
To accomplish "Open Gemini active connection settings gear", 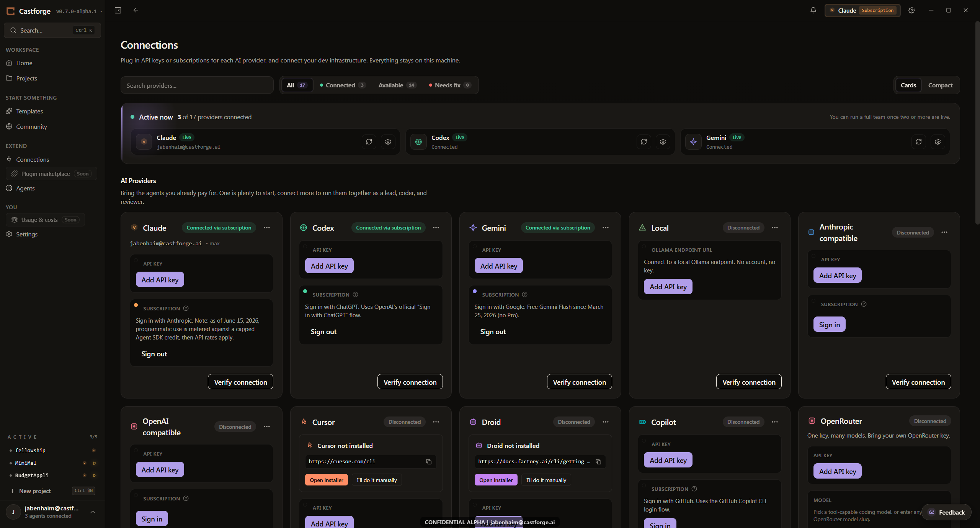I will (938, 142).
